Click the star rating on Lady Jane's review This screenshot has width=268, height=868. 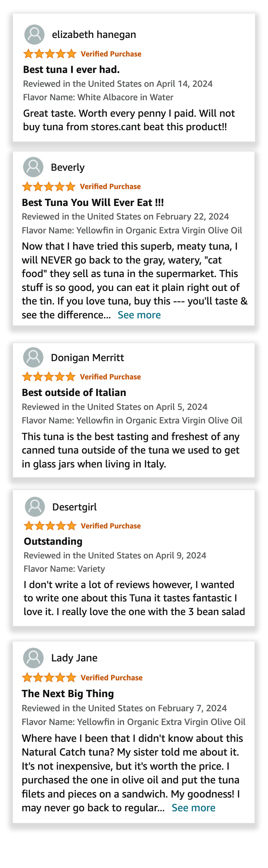(x=49, y=677)
